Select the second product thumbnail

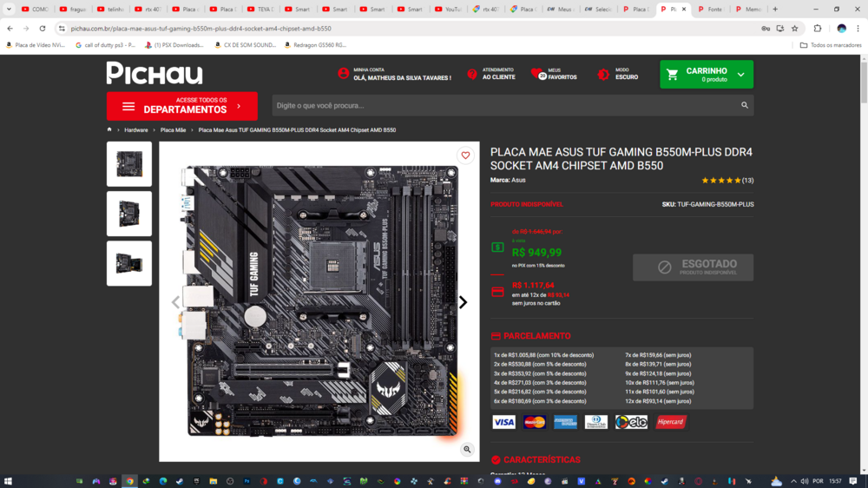pos(129,214)
